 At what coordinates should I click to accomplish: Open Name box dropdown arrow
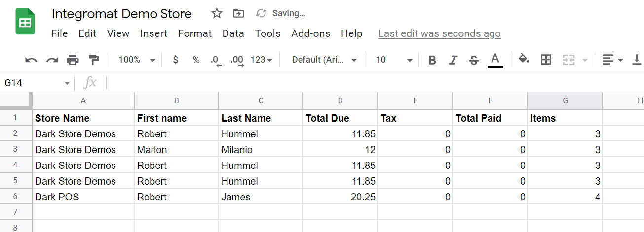tap(67, 84)
